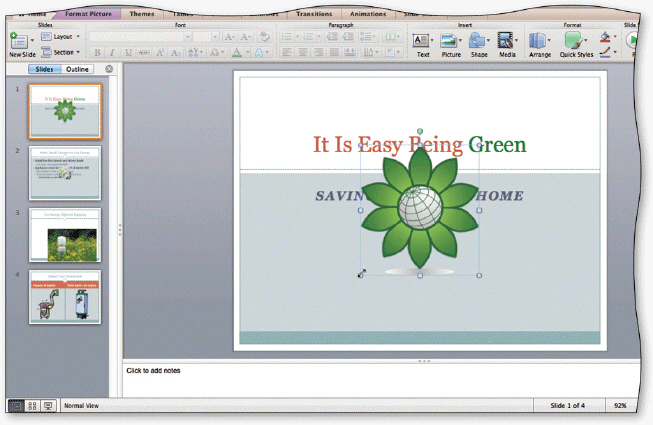This screenshot has width=653, height=425.
Task: Toggle Italic formatting
Action: [x=112, y=52]
